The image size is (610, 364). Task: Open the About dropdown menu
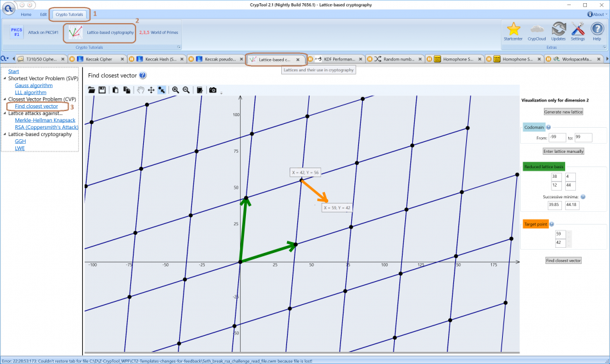[595, 14]
